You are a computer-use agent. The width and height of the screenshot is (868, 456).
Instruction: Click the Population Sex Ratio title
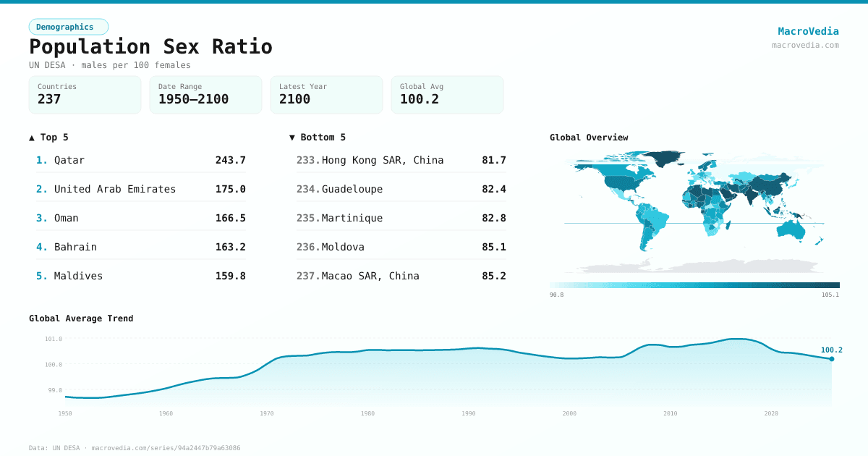click(150, 46)
